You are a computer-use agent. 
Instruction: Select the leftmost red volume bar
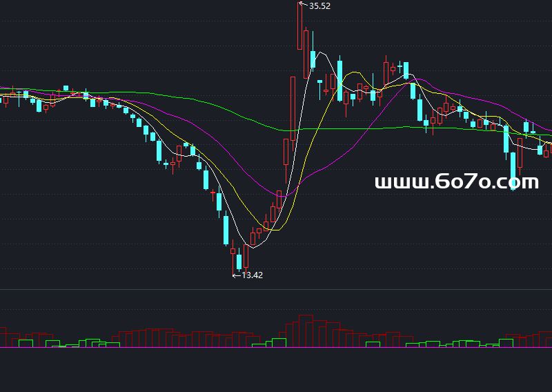[2, 337]
